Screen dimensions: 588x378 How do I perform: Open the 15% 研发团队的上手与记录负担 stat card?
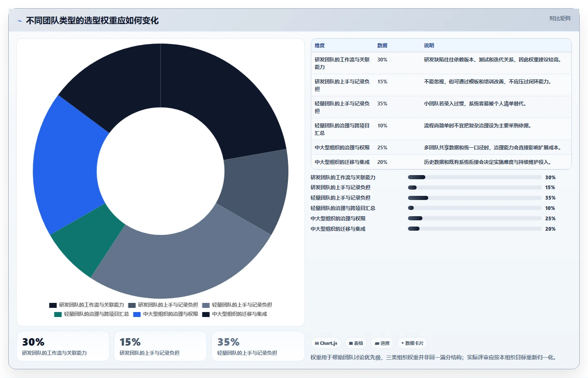coord(160,346)
